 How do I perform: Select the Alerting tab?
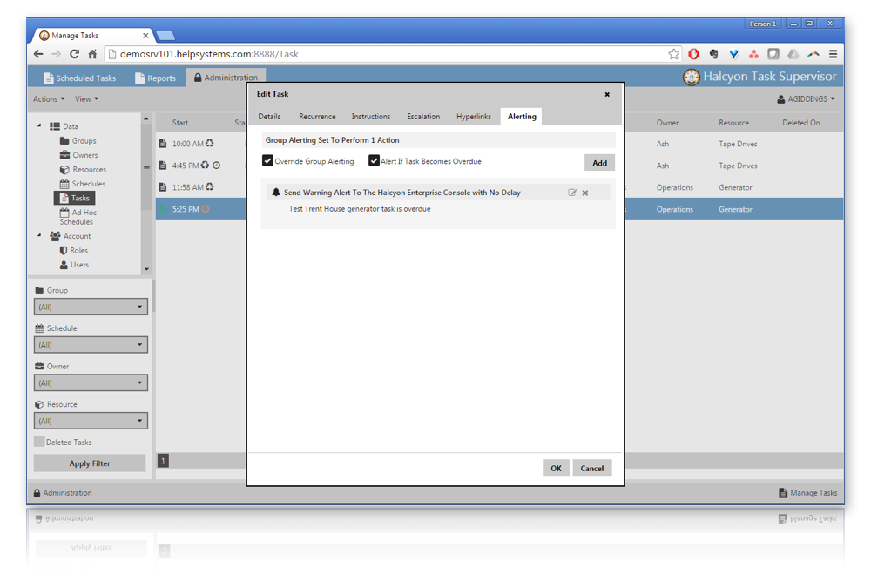[522, 117]
